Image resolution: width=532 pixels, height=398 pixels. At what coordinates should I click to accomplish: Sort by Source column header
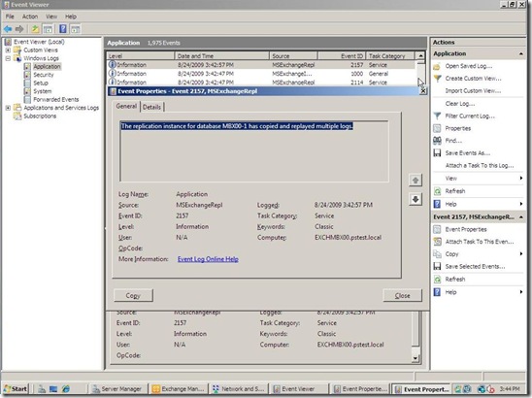293,56
